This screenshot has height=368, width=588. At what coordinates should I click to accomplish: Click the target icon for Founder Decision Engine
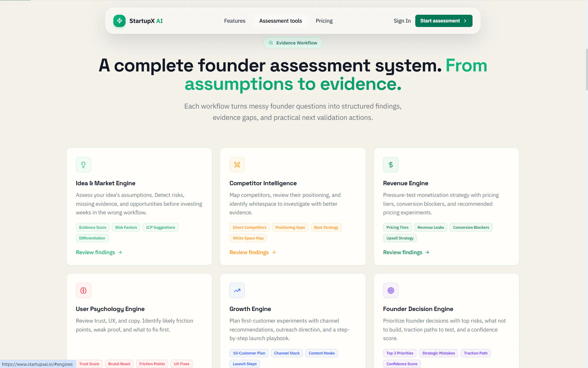[391, 290]
